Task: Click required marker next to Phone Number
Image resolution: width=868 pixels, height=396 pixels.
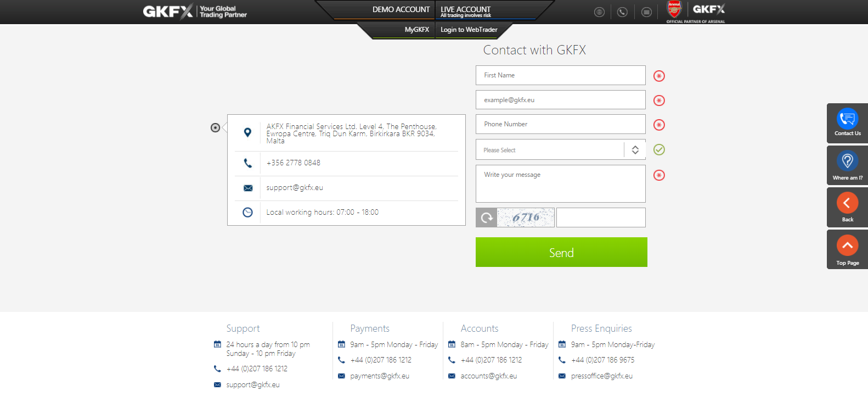Action: click(659, 125)
